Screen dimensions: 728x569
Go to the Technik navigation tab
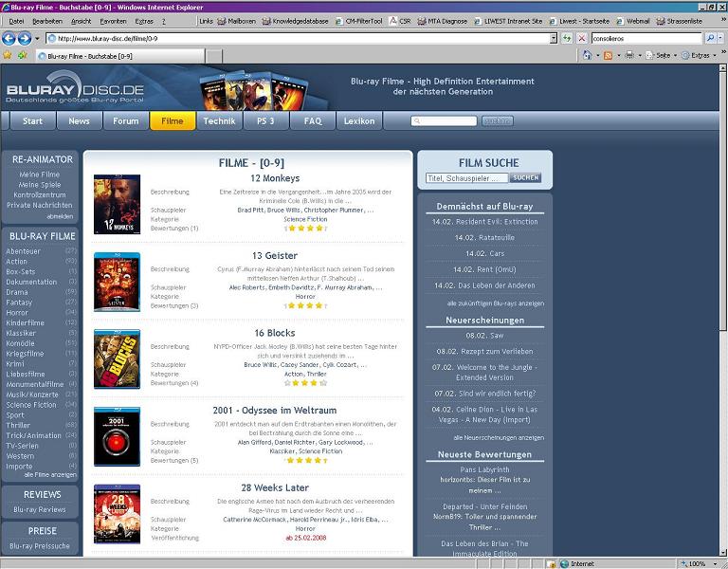click(219, 121)
